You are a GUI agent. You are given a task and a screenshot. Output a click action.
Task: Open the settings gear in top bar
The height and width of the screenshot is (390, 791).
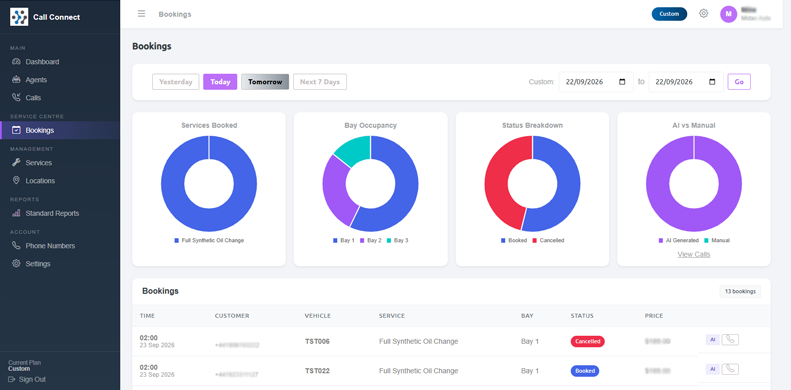point(703,14)
